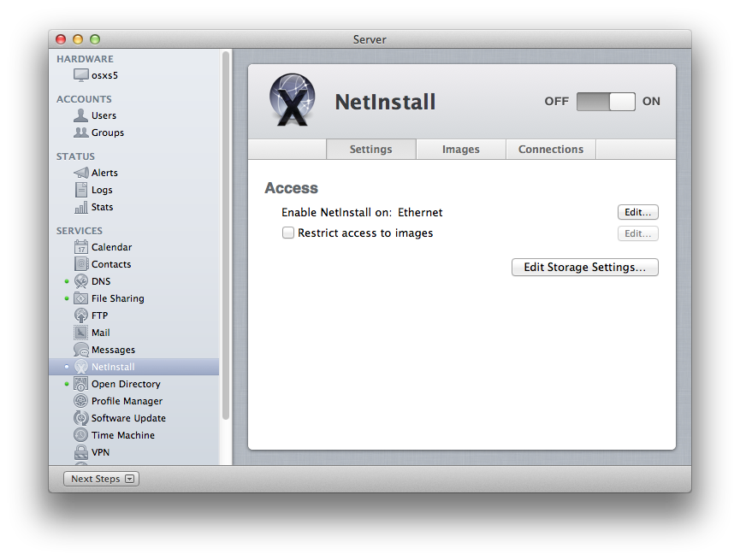Switch to the Settings tab
This screenshot has height=560, width=740.
[x=371, y=149]
